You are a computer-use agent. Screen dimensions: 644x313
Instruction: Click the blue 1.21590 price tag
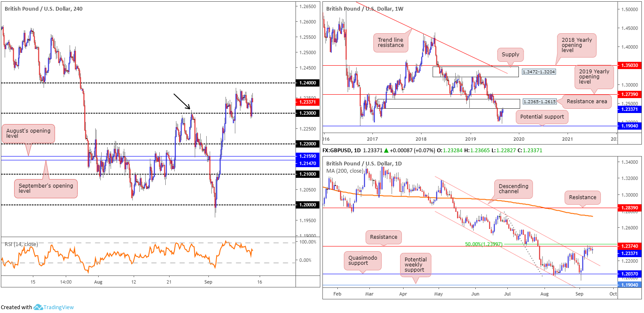point(308,157)
